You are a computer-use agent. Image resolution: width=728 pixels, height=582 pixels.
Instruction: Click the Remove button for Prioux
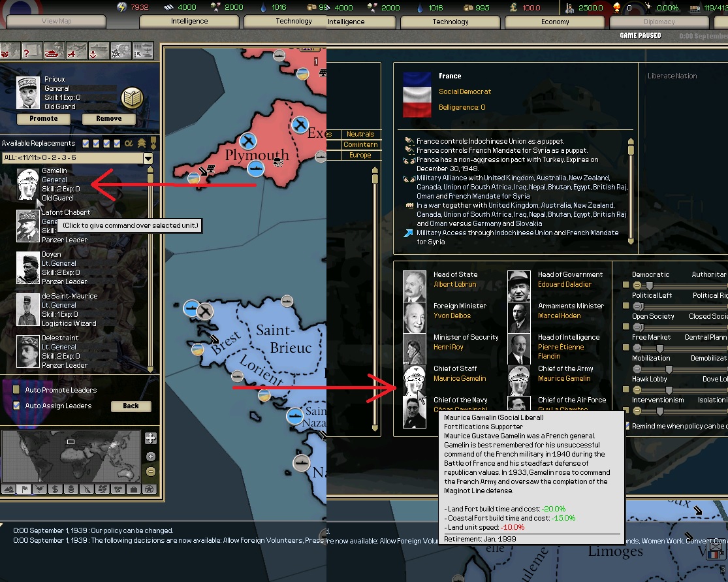pos(108,118)
